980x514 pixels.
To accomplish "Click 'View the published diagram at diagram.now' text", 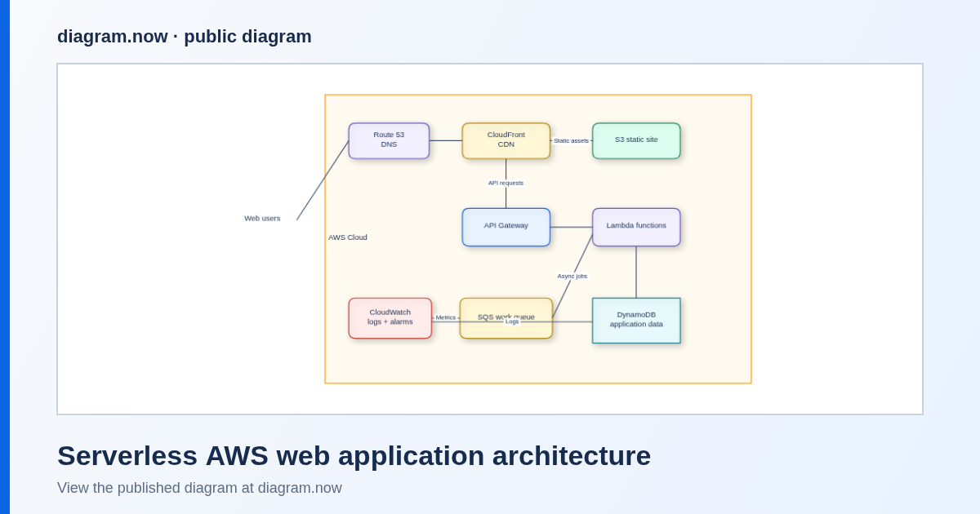I will coord(199,488).
